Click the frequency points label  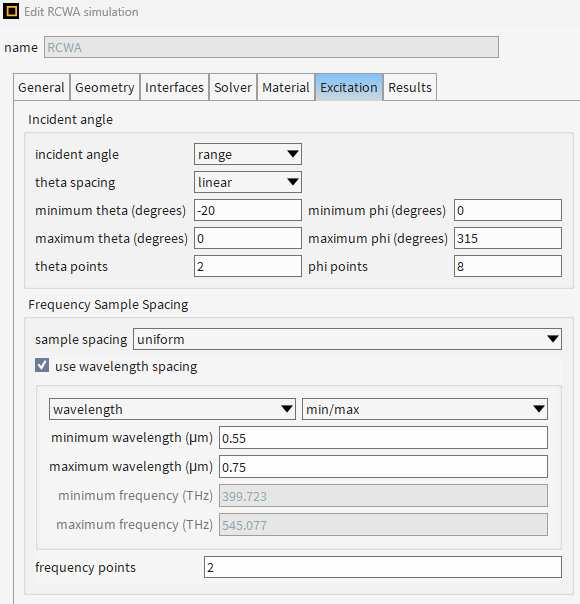[x=85, y=567]
